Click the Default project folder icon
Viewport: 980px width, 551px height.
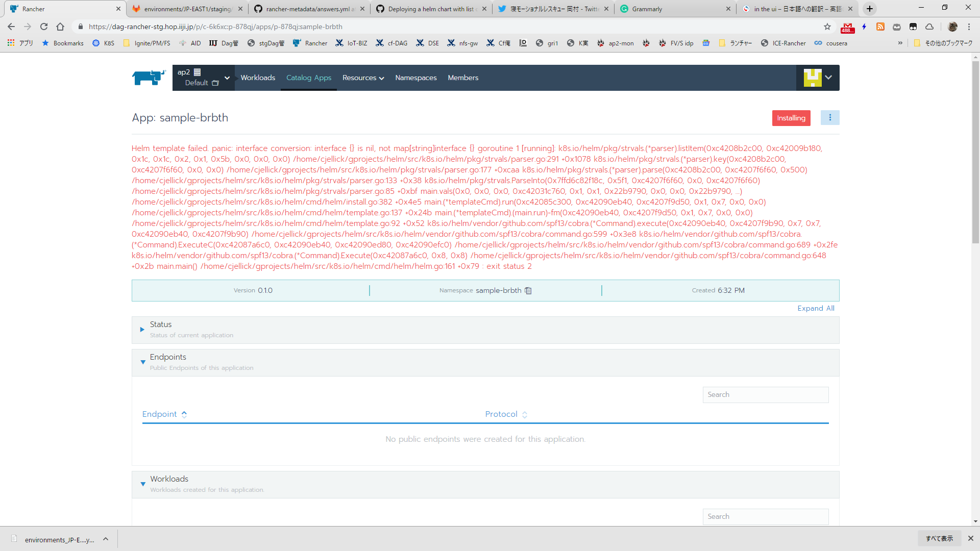pyautogui.click(x=215, y=83)
